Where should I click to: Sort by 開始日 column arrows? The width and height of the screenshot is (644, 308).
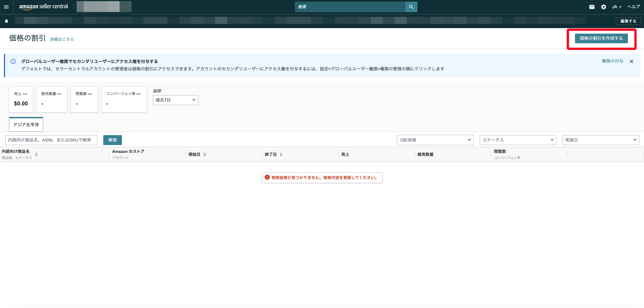click(205, 155)
